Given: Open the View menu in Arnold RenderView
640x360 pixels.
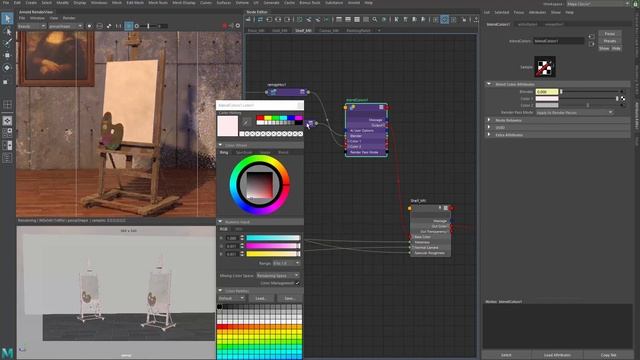Looking at the screenshot, I should point(53,18).
